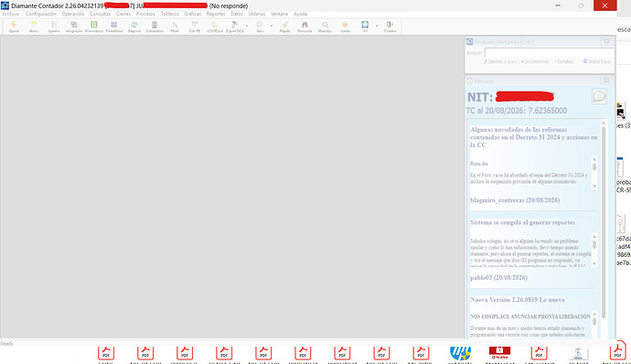Close the Mensajes panel

click(x=606, y=80)
